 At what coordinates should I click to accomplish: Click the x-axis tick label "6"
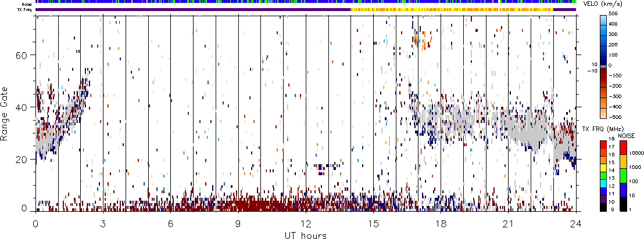coord(170,223)
